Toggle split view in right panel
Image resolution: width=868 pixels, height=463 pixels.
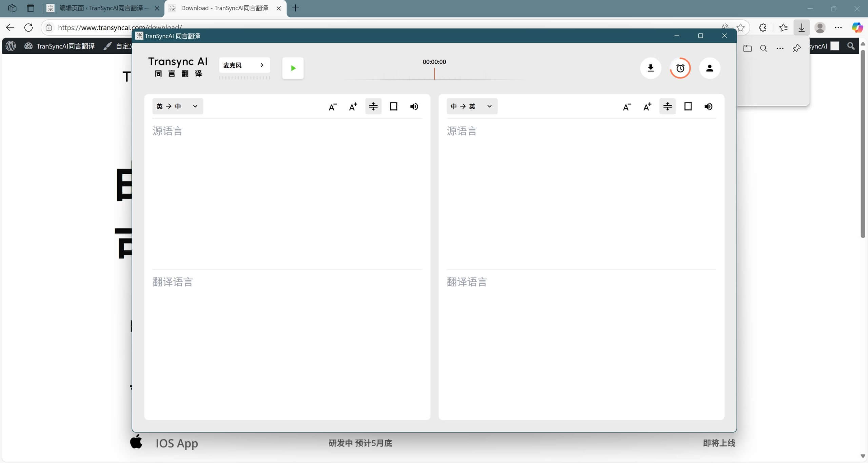668,107
